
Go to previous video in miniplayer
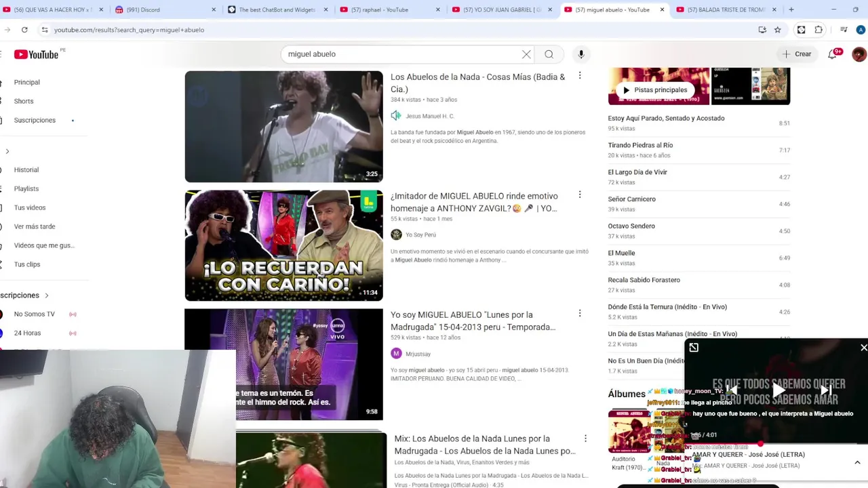tap(732, 390)
